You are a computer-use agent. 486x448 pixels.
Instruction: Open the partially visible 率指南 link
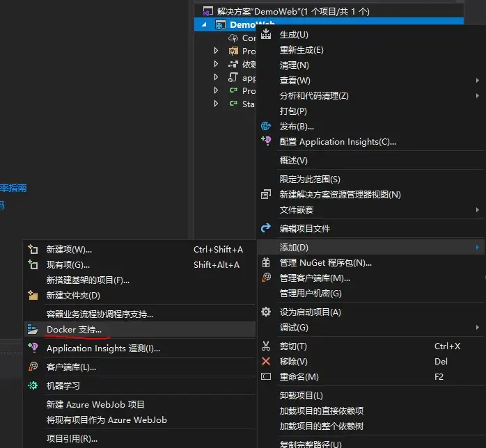pyautogui.click(x=13, y=188)
